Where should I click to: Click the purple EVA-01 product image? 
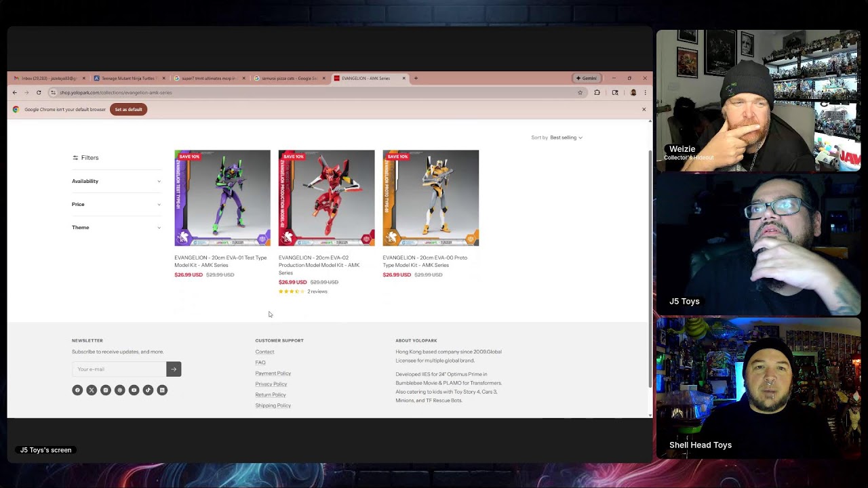click(x=222, y=198)
